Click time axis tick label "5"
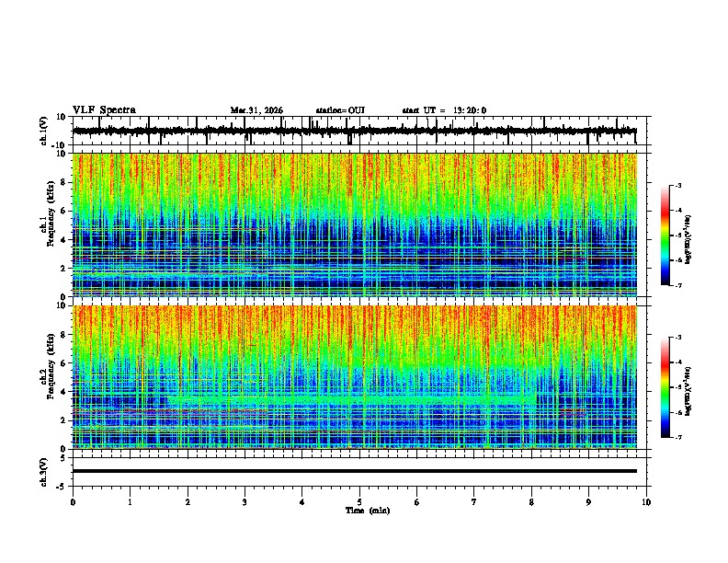 [x=359, y=502]
